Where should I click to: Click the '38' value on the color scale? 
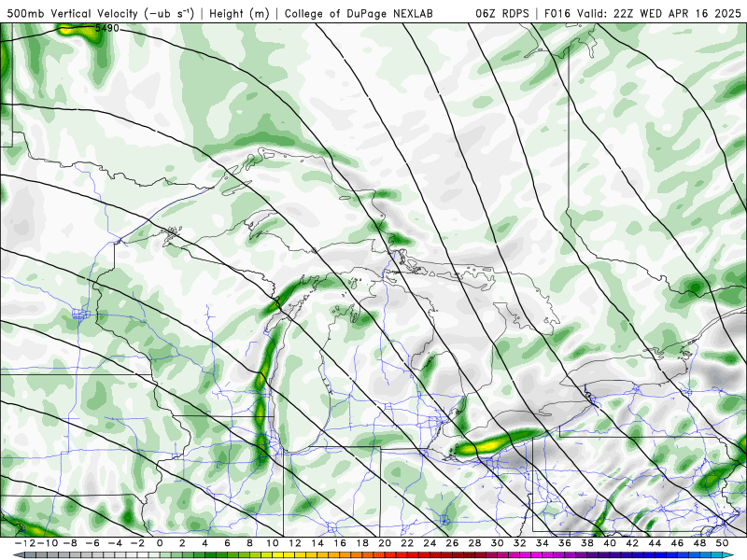click(587, 543)
